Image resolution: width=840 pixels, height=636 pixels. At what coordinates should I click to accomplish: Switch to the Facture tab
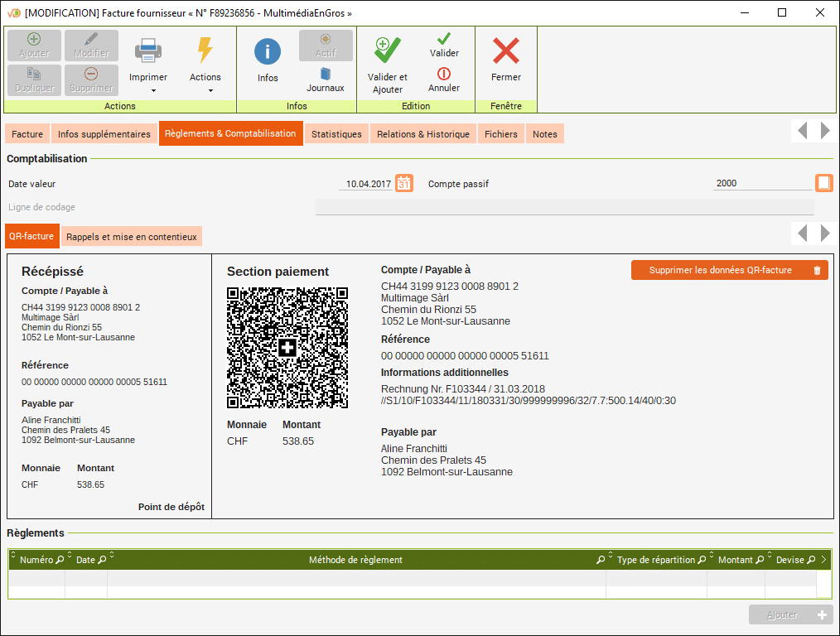(27, 134)
